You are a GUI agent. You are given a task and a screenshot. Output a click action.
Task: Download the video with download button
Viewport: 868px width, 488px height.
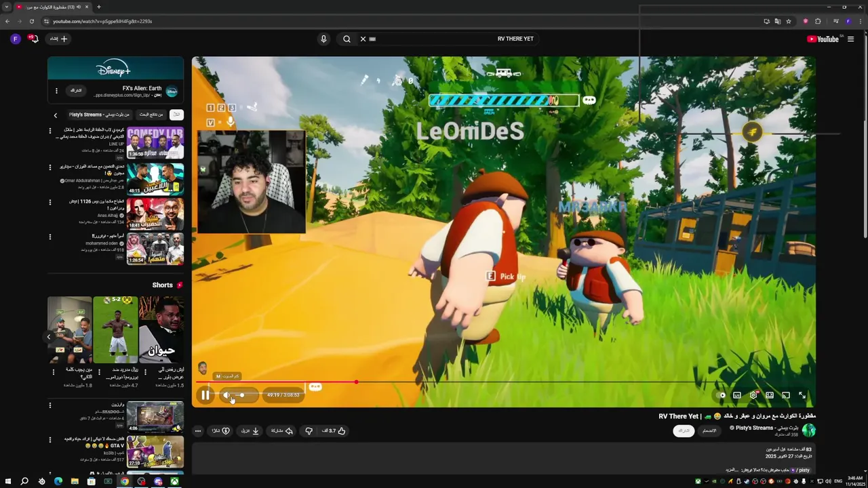tap(250, 430)
